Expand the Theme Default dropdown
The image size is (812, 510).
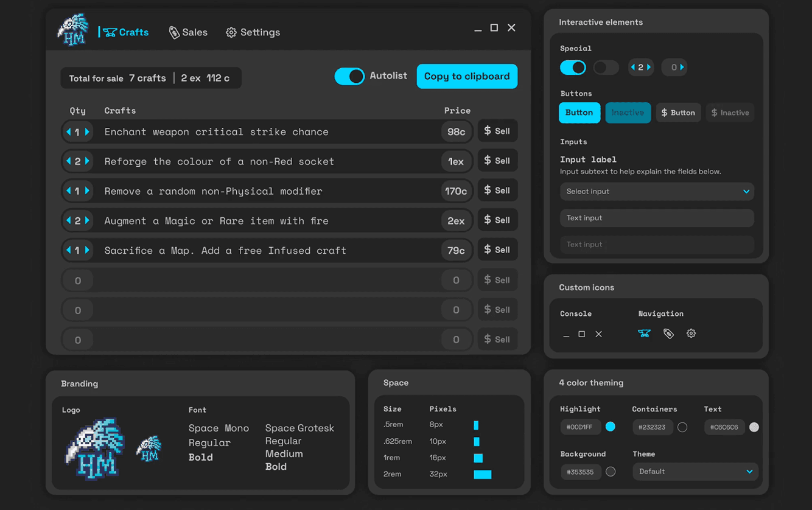tap(695, 472)
